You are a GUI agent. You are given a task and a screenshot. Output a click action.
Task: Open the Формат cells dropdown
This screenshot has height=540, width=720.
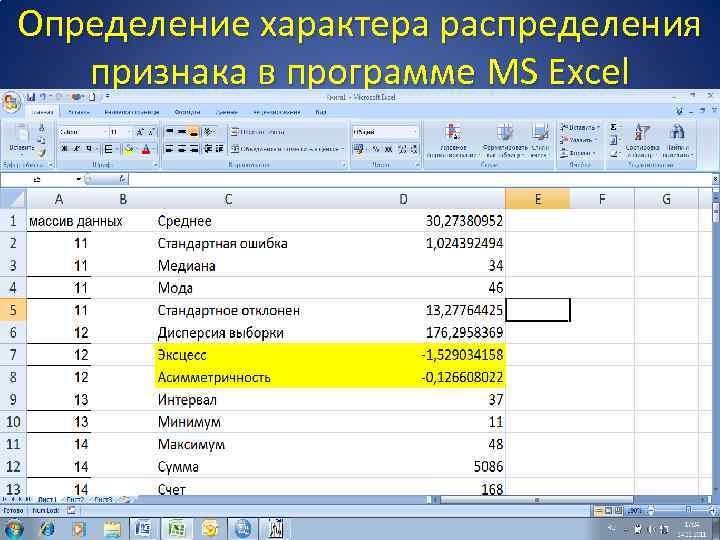click(578, 153)
